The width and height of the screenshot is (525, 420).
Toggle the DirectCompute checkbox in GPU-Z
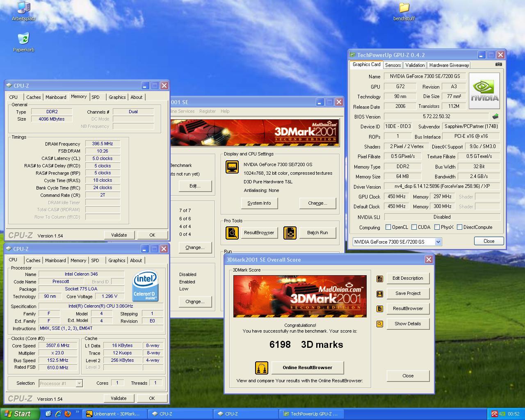click(x=459, y=227)
